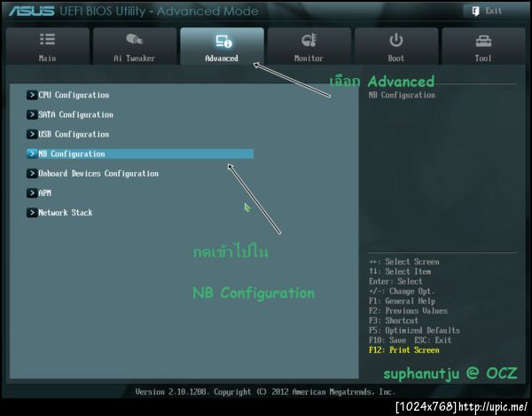Expand arrow beside NB Configuration
This screenshot has width=532, height=416.
pos(32,153)
